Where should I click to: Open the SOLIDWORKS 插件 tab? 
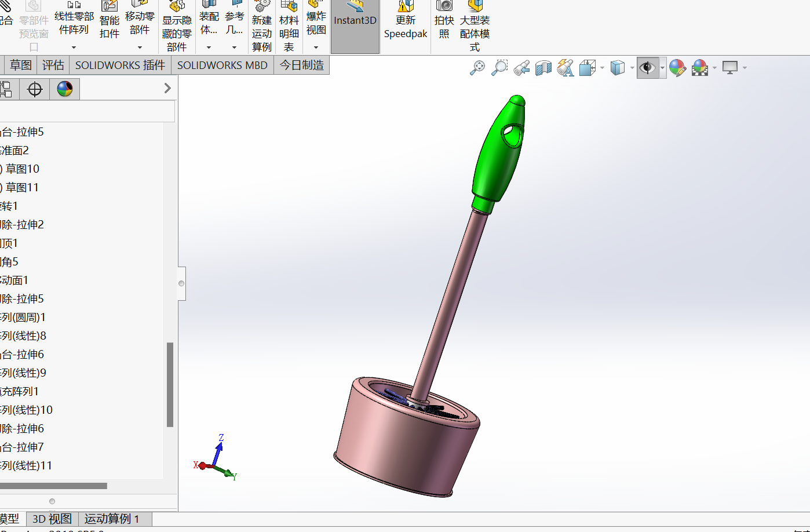pyautogui.click(x=121, y=65)
